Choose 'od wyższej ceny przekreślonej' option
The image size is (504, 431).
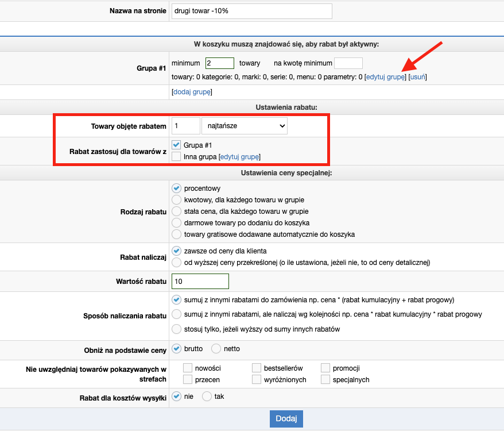176,263
